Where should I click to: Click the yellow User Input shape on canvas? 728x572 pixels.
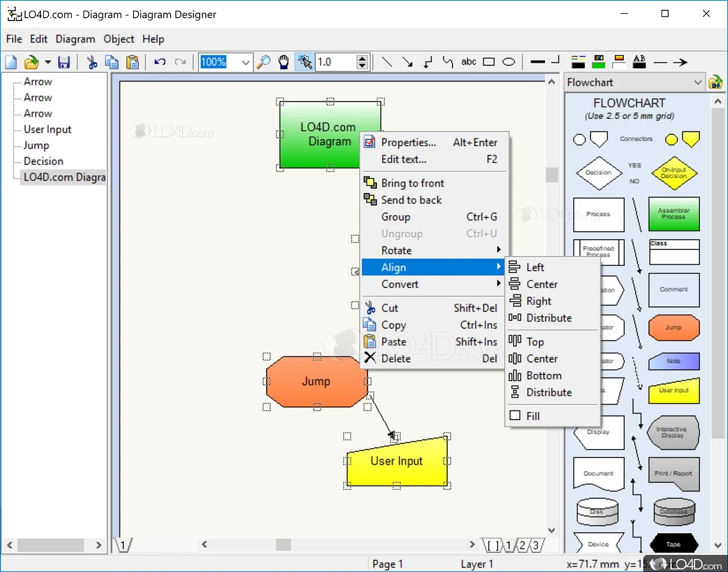(x=396, y=462)
